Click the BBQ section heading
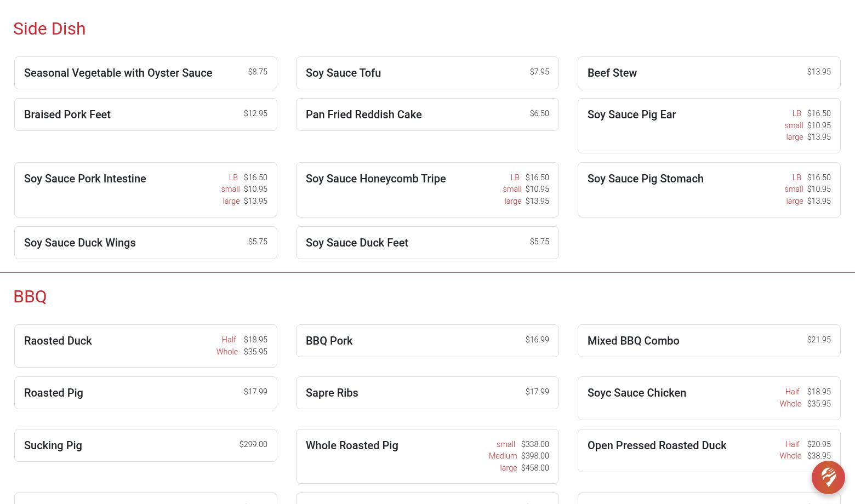Viewport: 855px width, 504px height. click(x=30, y=296)
